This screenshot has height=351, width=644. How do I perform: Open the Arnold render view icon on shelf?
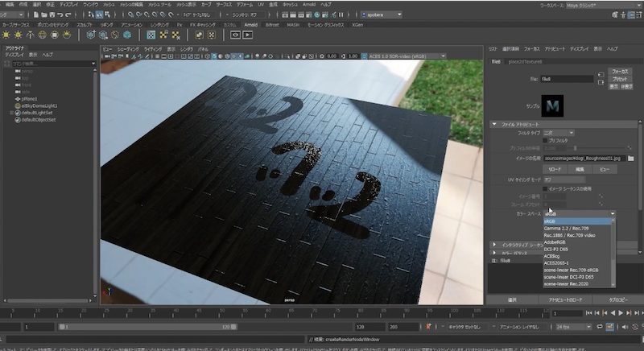pos(236,35)
